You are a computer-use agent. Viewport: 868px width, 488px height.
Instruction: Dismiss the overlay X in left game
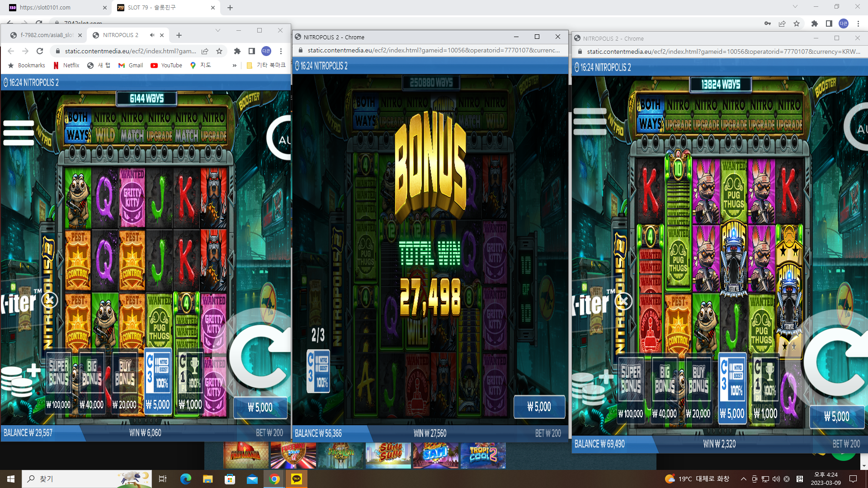pyautogui.click(x=50, y=300)
